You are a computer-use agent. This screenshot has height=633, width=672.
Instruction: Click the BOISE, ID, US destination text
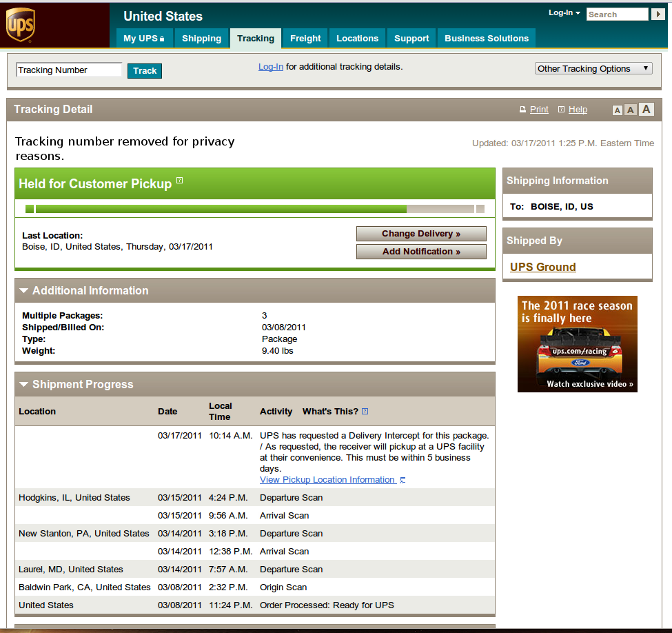562,207
